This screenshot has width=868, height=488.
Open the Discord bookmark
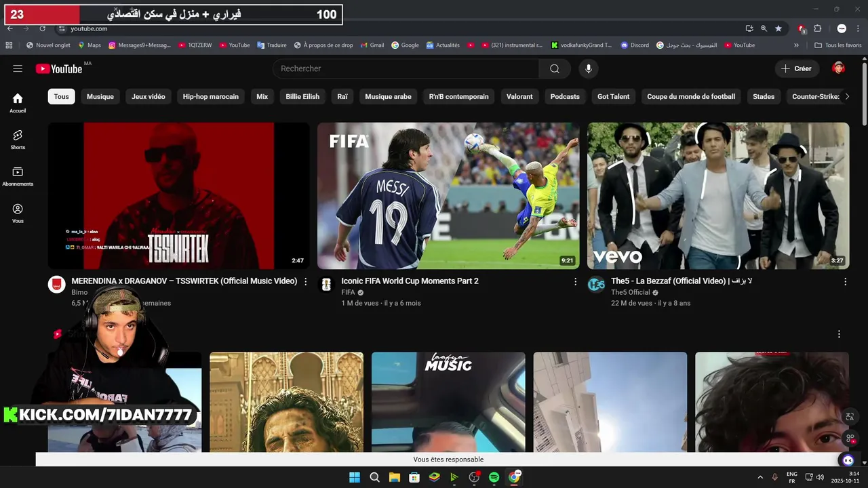[x=635, y=45]
